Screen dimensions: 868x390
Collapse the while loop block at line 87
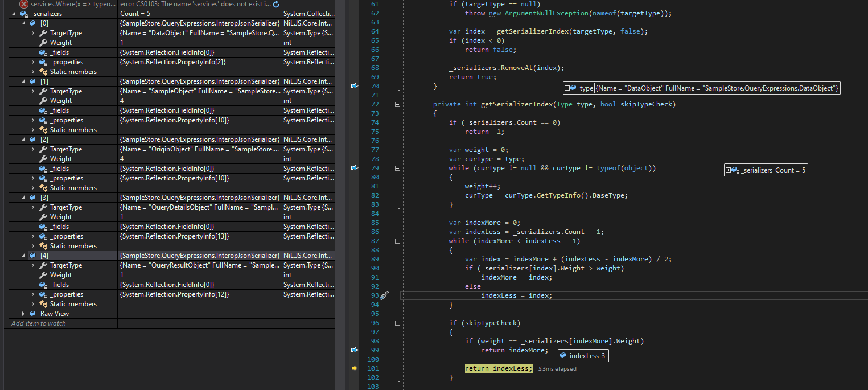[397, 241]
